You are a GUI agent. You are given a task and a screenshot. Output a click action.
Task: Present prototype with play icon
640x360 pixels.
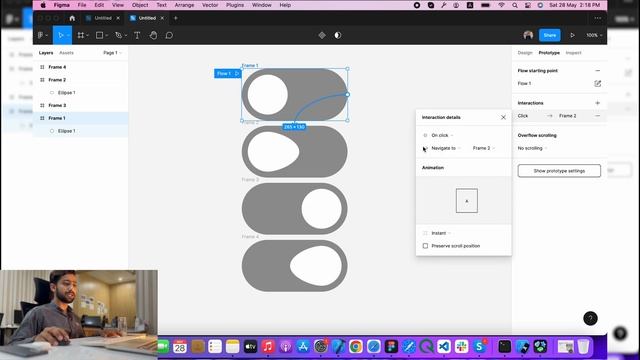(x=572, y=36)
